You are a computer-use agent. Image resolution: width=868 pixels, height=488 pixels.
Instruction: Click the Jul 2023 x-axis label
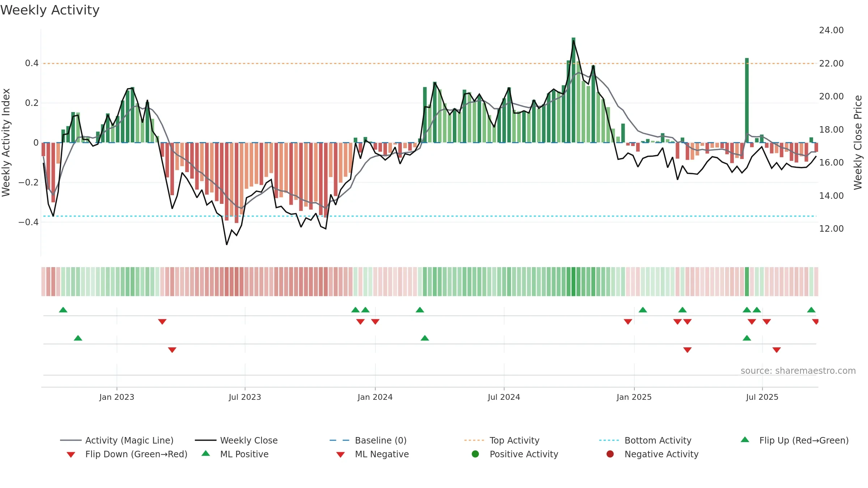point(245,397)
